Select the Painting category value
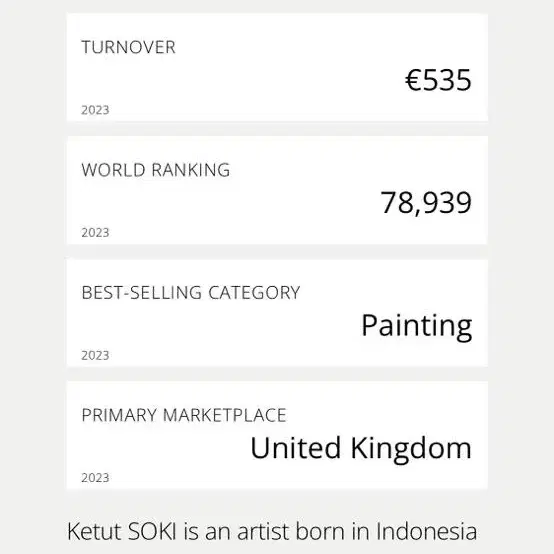The image size is (554, 554). [417, 327]
